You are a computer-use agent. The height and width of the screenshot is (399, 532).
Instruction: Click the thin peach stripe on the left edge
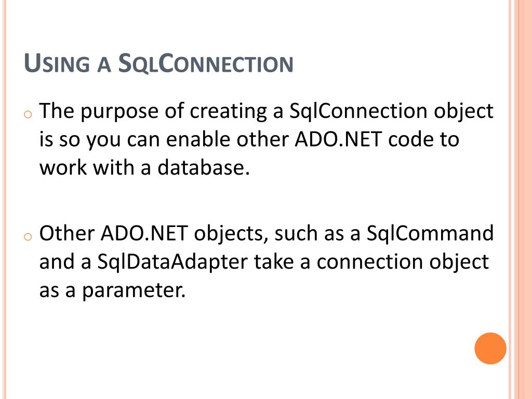4,199
